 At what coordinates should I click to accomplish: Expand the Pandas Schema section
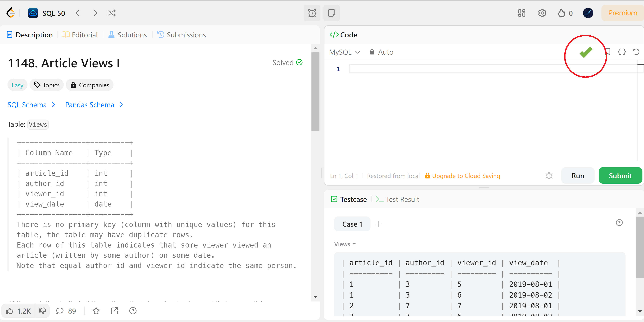94,105
